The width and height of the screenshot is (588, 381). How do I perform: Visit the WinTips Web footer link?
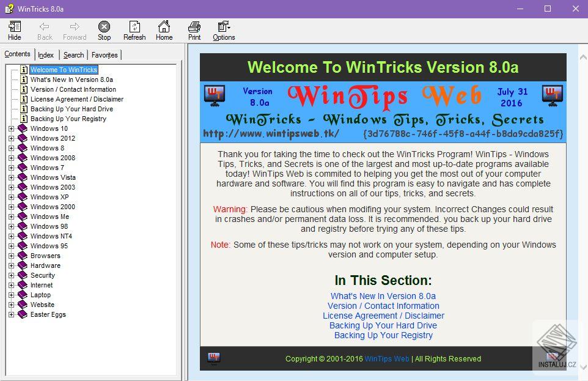coord(387,358)
